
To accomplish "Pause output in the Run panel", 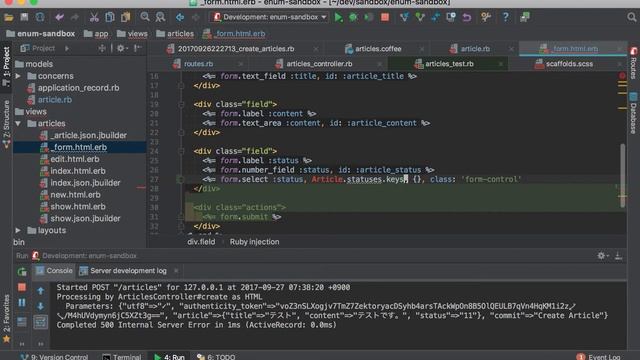I will coord(22,303).
